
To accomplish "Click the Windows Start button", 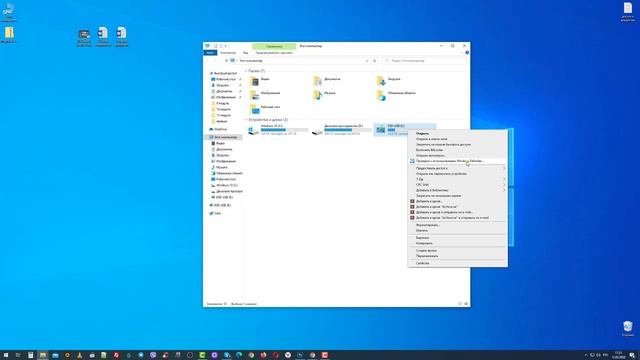I will (6, 355).
